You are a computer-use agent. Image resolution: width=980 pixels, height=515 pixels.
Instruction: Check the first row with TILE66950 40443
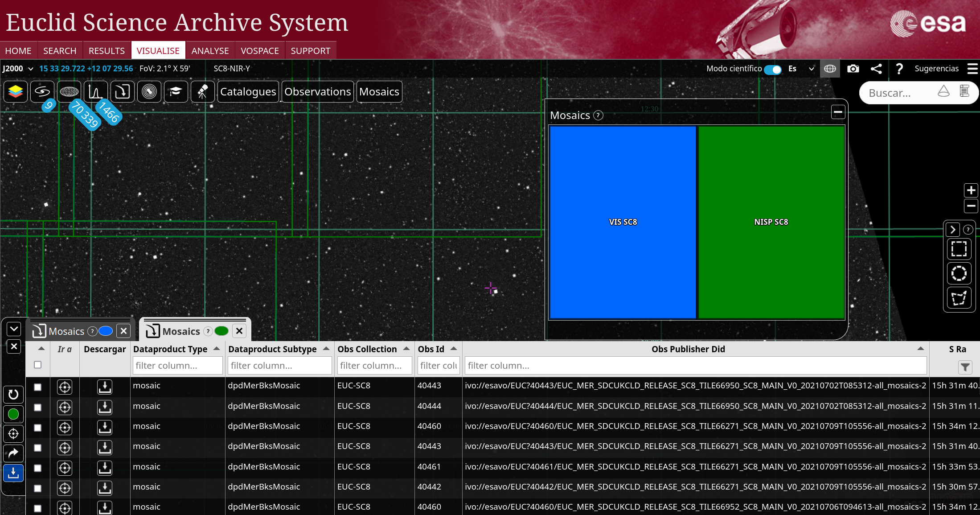tap(38, 387)
